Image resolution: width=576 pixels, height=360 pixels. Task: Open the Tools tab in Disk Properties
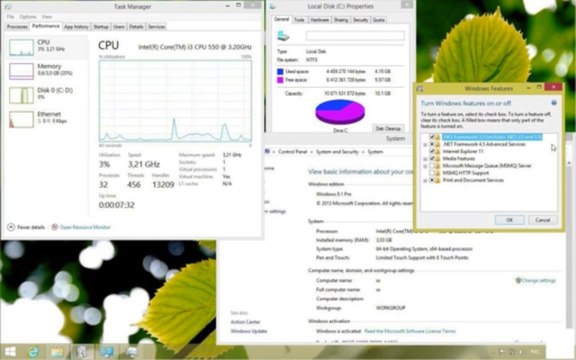[299, 20]
